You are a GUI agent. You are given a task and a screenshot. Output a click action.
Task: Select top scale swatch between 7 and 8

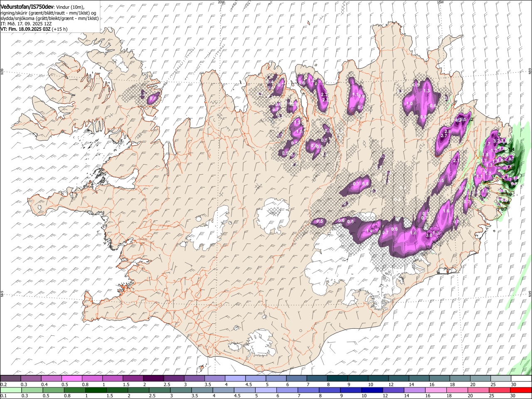[x=317, y=379]
